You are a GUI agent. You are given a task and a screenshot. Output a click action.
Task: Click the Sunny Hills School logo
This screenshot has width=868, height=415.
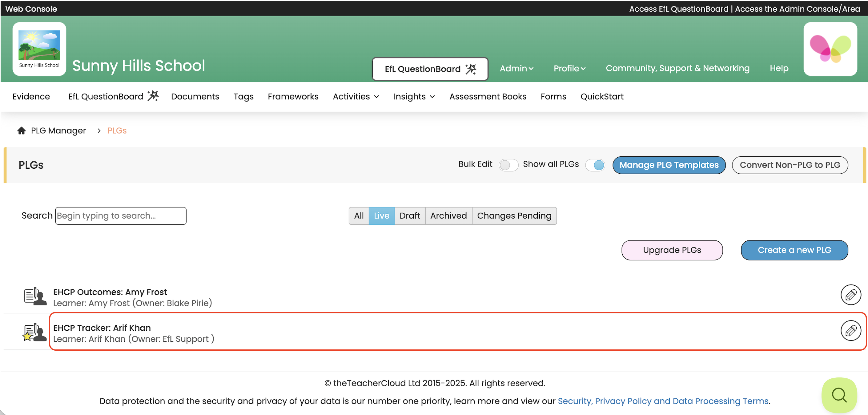pyautogui.click(x=39, y=49)
